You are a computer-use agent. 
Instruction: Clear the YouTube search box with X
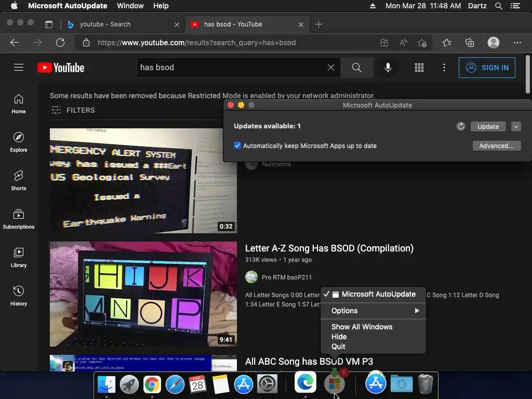click(x=331, y=68)
